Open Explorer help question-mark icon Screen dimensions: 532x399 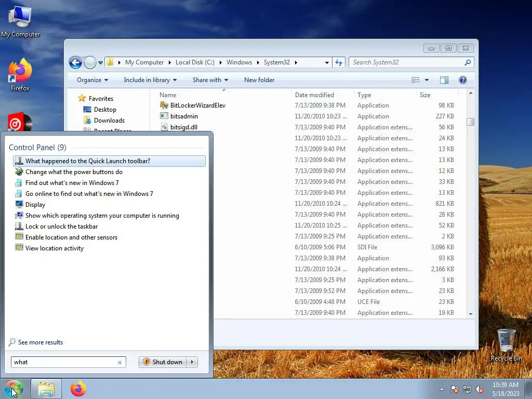pyautogui.click(x=463, y=80)
